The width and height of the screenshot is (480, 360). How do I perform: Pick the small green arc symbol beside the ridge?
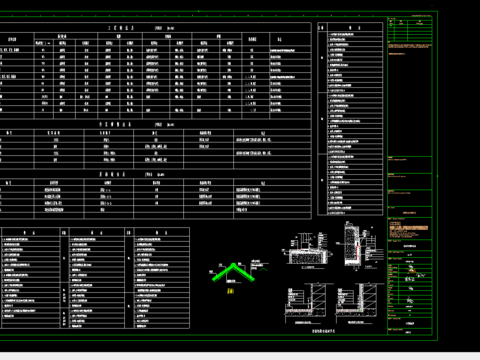264,269
